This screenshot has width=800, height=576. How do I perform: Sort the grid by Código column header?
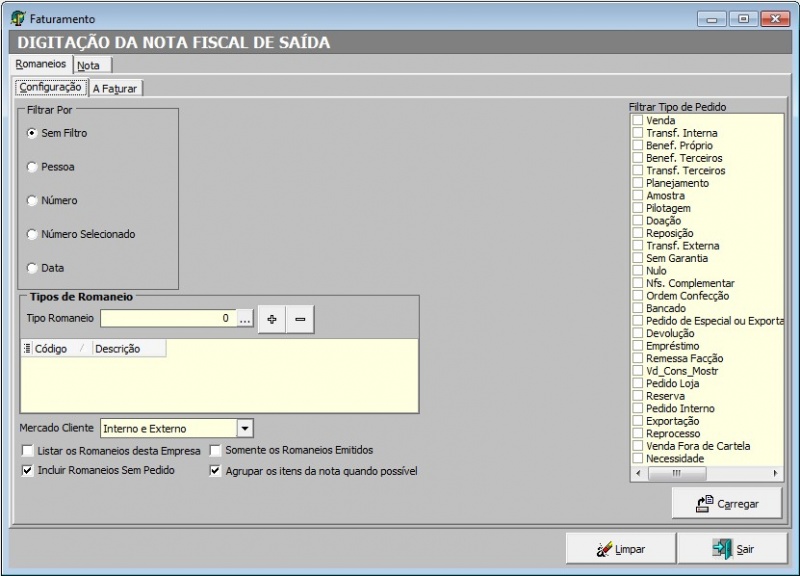[52, 349]
